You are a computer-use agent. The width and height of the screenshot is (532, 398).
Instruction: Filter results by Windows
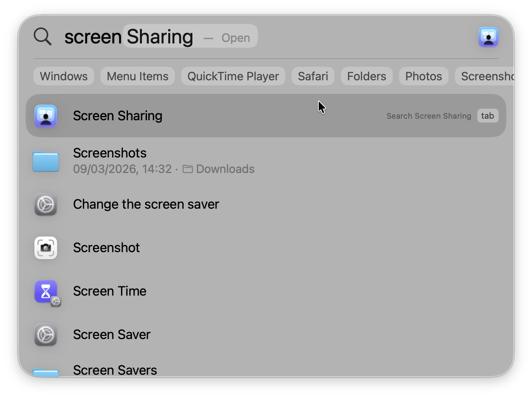(x=64, y=76)
